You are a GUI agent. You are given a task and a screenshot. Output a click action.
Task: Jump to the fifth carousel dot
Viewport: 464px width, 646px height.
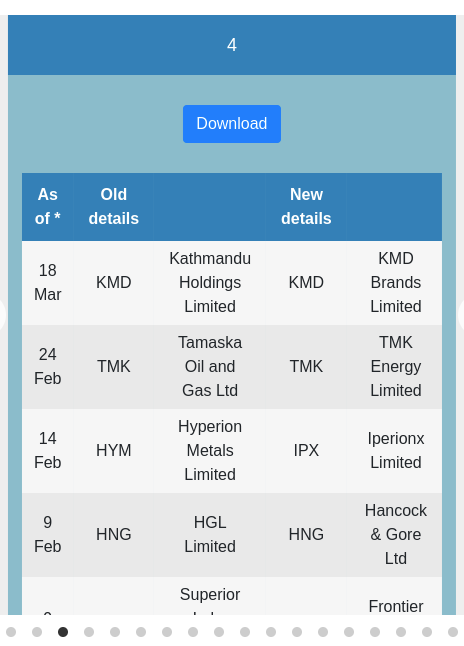pyautogui.click(x=115, y=632)
